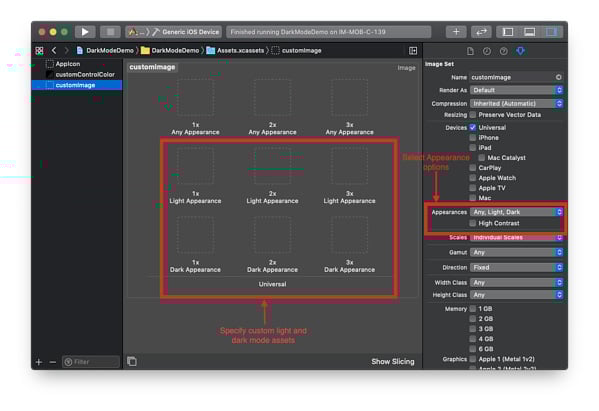Image resolution: width=599 pixels, height=411 pixels.
Task: Uncheck the Universal devices checkbox
Action: tap(473, 128)
